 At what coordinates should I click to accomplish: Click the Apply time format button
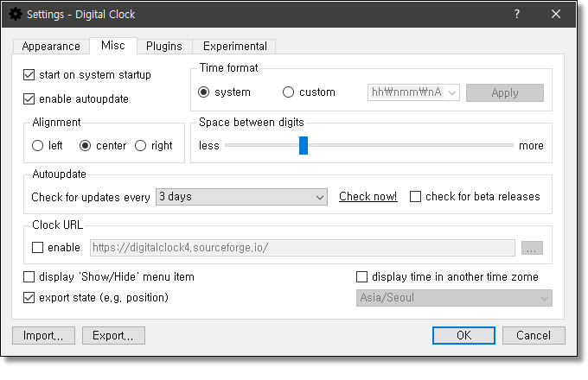505,92
